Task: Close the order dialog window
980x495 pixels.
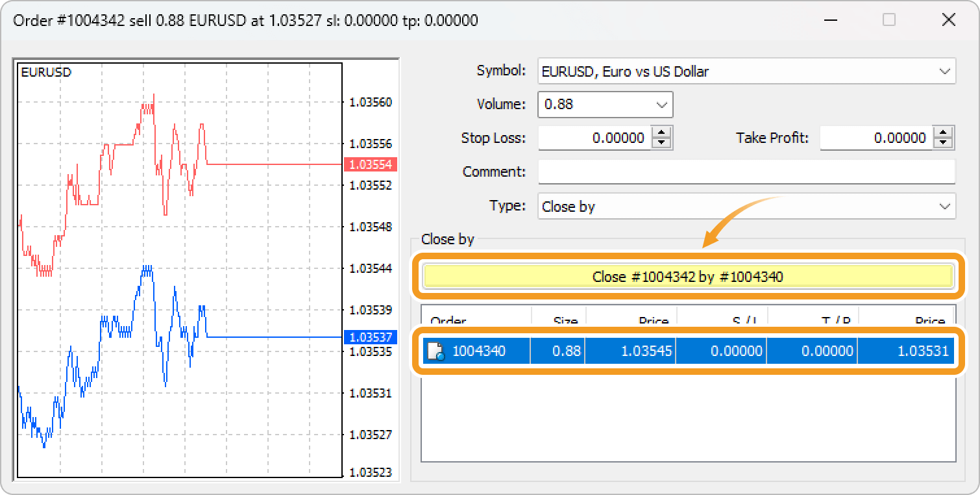Action: coord(948,20)
